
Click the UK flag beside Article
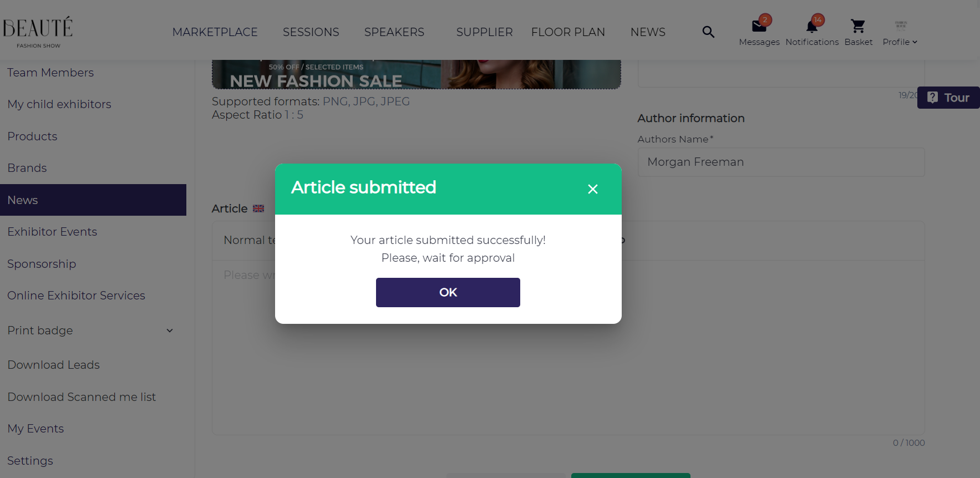258,209
